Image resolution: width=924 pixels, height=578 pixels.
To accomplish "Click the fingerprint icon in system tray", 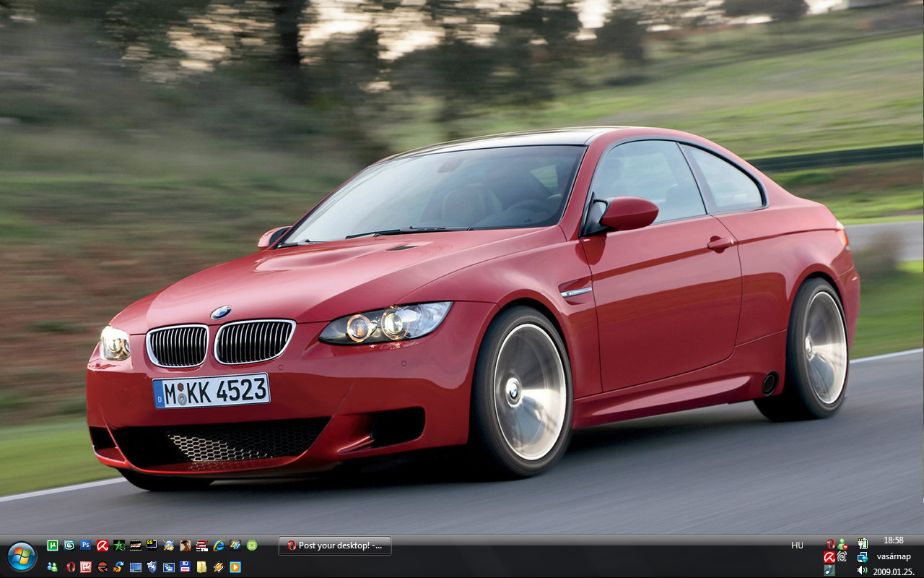I will coord(842,557).
